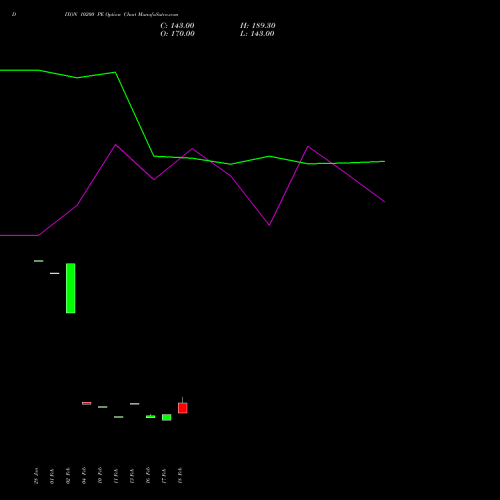
Task: Select the 01 Feb date label on the axis
Action: coord(52,476)
